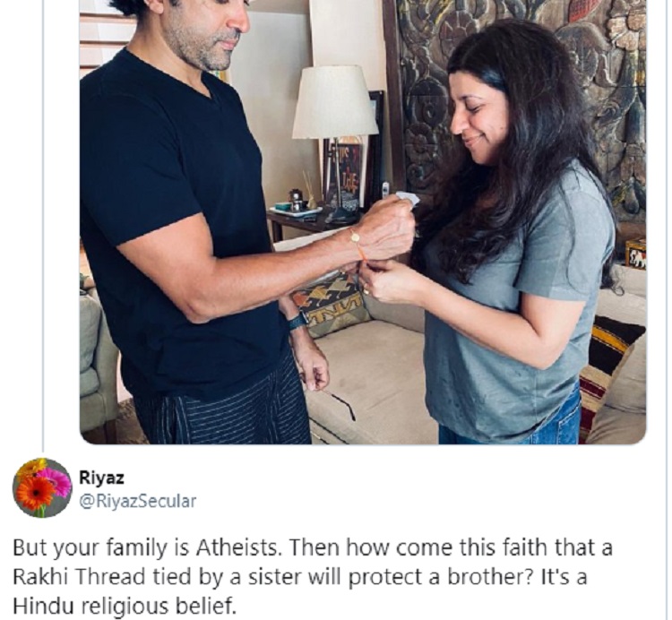Click the patterned cushion on the sofa
The image size is (672, 620).
point(332,306)
